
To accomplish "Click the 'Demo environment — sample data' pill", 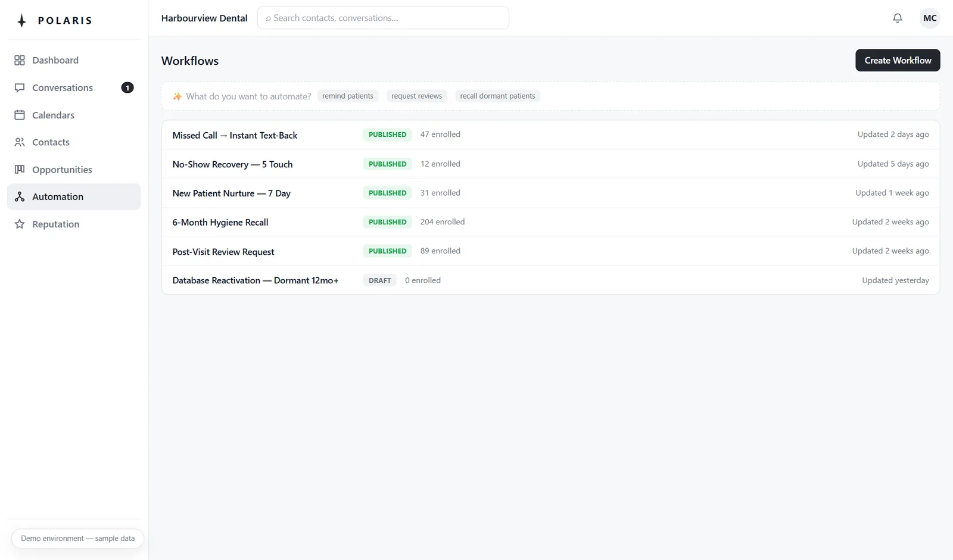I will tap(77, 539).
